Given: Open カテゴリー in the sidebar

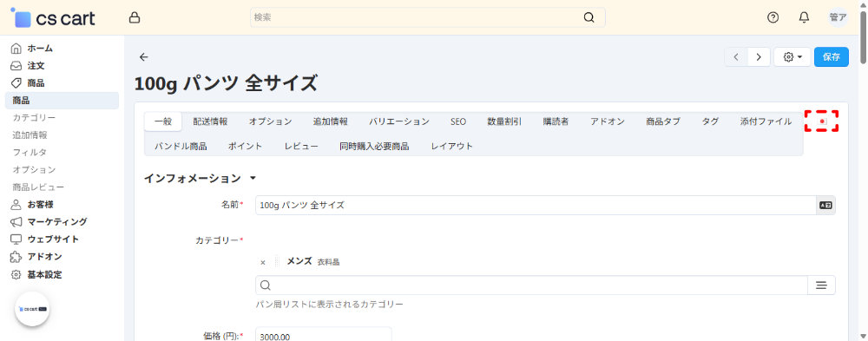Looking at the screenshot, I should [x=35, y=118].
